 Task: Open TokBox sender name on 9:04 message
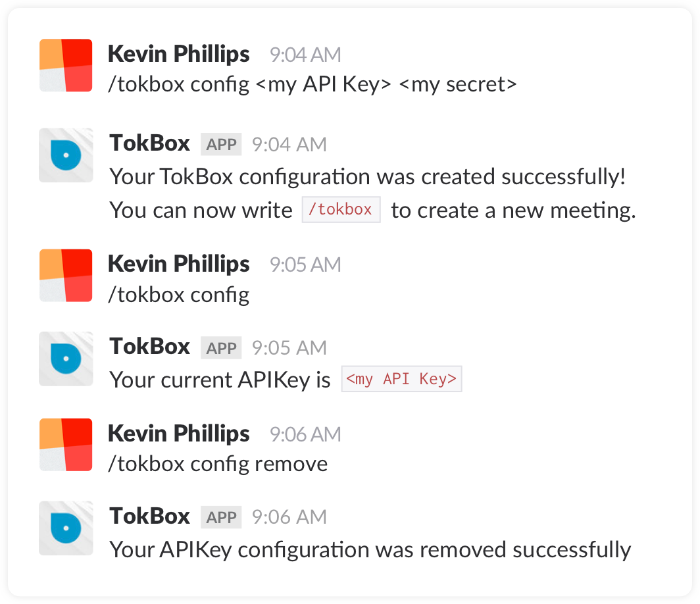coord(150,143)
